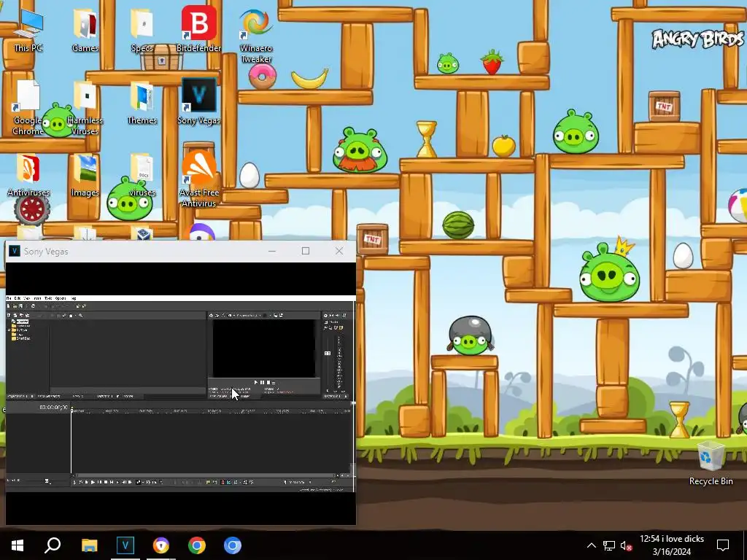The height and width of the screenshot is (560, 747).
Task: Show hidden system tray icons
Action: 591,545
